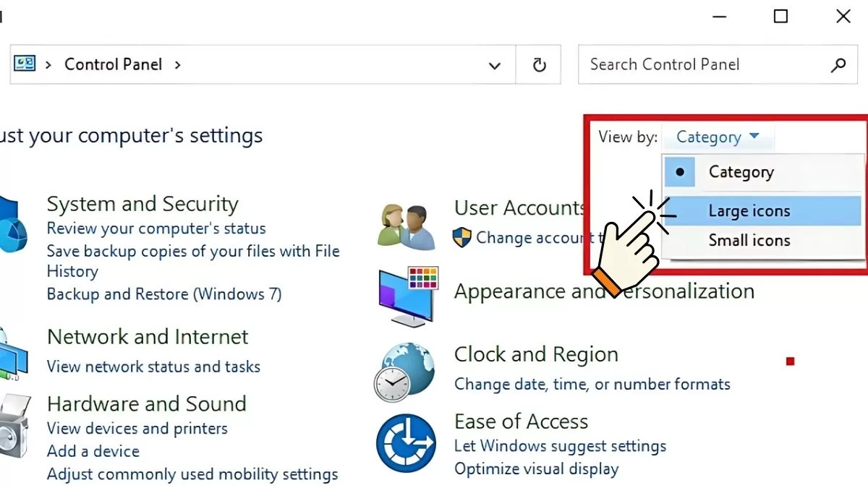Click the Clock and Region globe icon
The width and height of the screenshot is (868, 488).
[x=405, y=372]
